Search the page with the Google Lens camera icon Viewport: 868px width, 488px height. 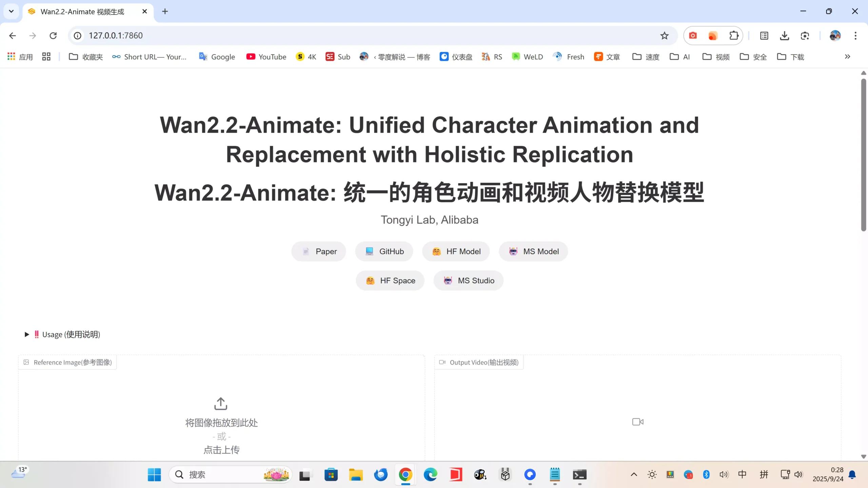tap(805, 36)
